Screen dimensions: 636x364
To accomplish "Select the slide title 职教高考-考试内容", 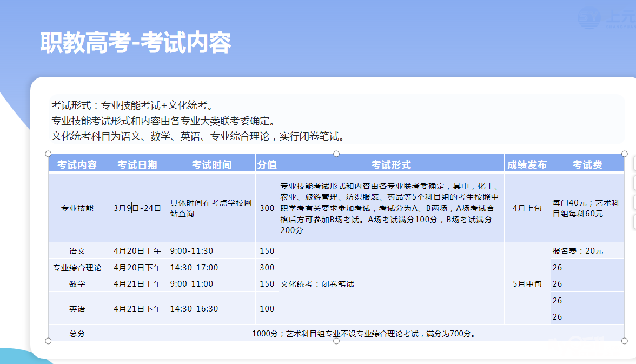I will 136,43.
